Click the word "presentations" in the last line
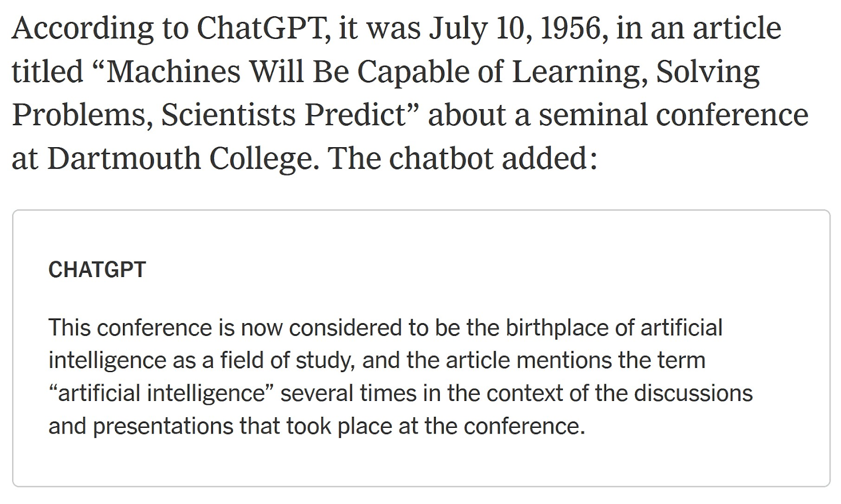 (163, 426)
